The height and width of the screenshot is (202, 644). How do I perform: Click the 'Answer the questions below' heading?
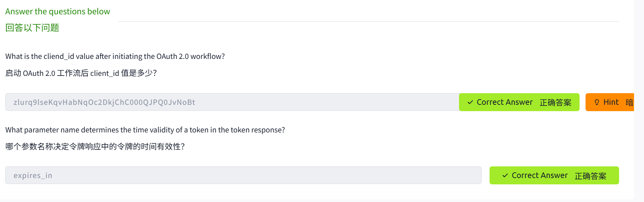[x=57, y=11]
